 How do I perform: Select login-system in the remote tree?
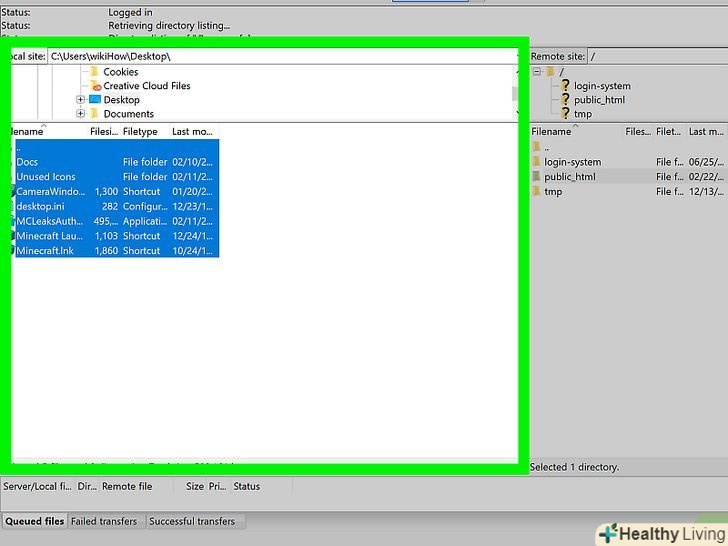pyautogui.click(x=602, y=86)
